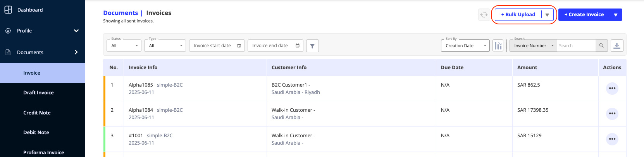Open the Type filter dropdown
Viewport: 644px width, 157px height.
pos(165,46)
